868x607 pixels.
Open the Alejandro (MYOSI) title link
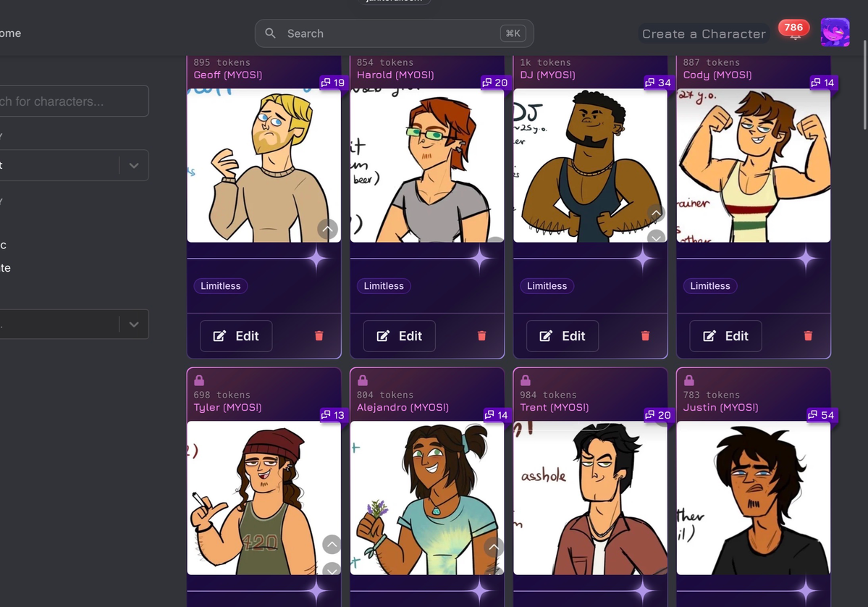point(403,407)
